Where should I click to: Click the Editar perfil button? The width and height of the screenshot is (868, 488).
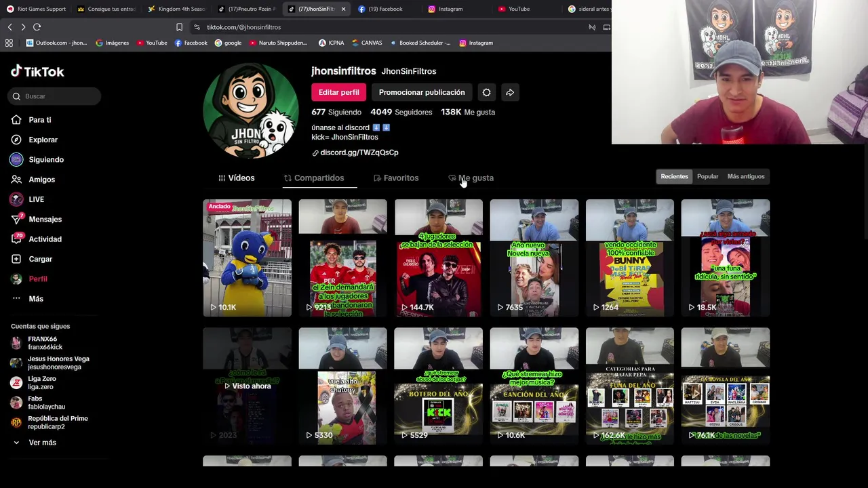click(x=338, y=92)
